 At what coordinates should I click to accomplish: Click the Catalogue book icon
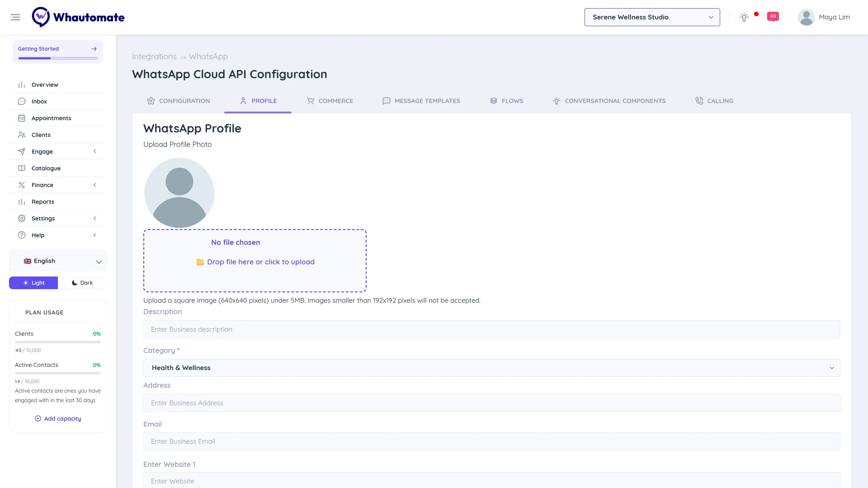22,169
